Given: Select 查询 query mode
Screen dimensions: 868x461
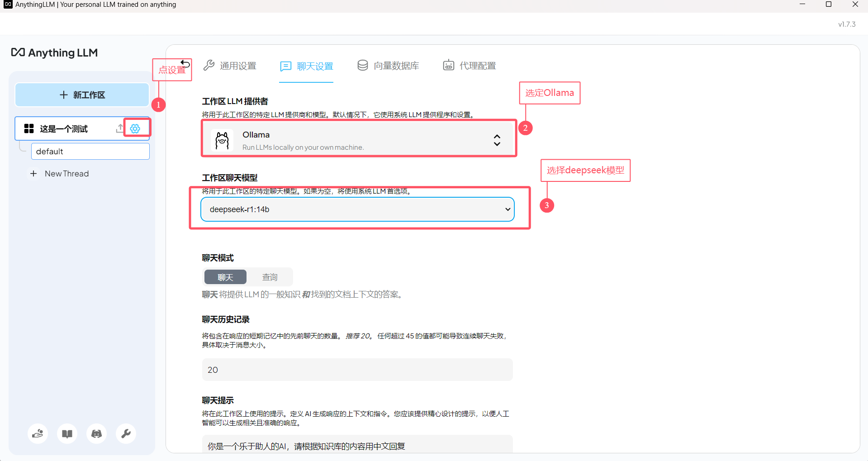Looking at the screenshot, I should 270,277.
